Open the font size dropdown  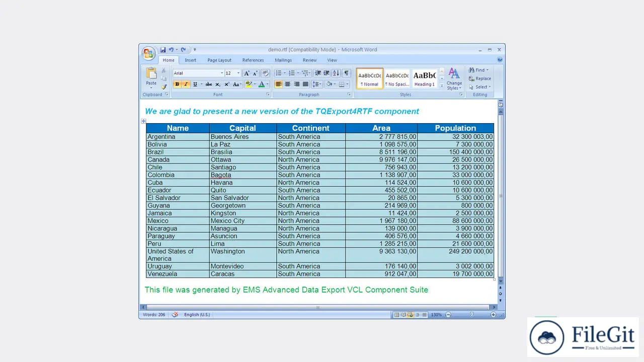click(238, 73)
